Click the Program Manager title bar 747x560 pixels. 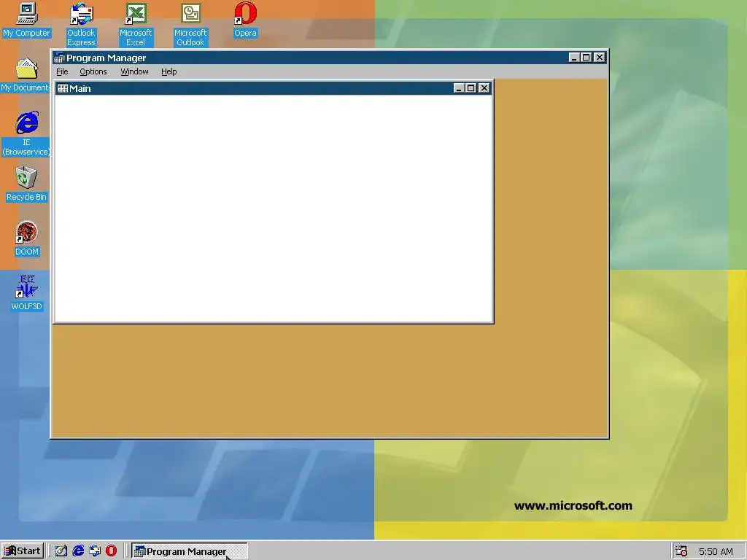(330, 58)
